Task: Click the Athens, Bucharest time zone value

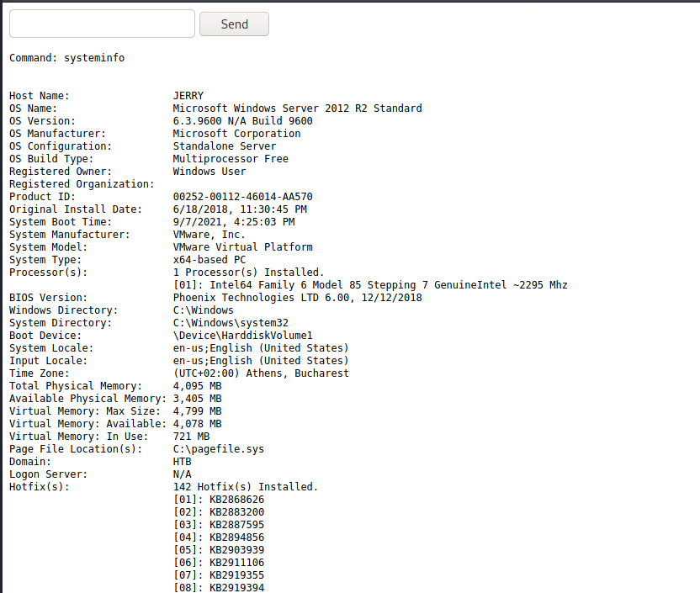Action: [x=261, y=373]
